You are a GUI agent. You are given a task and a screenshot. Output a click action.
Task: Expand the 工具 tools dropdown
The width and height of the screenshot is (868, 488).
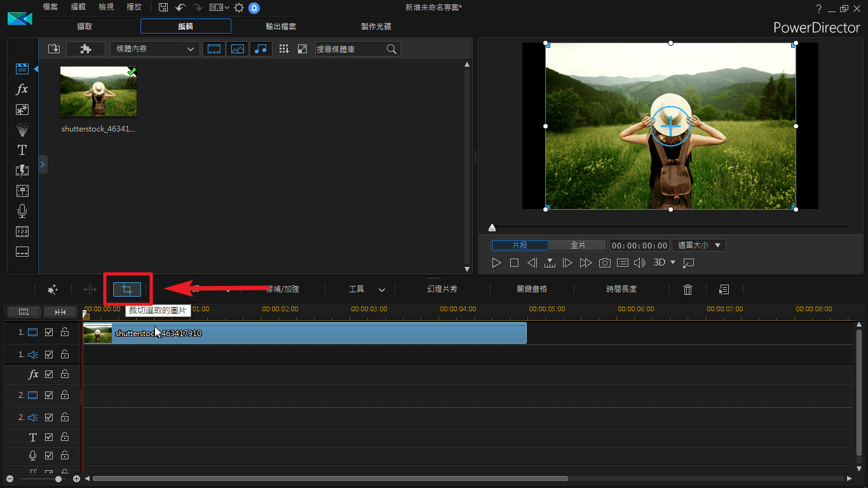pos(382,290)
